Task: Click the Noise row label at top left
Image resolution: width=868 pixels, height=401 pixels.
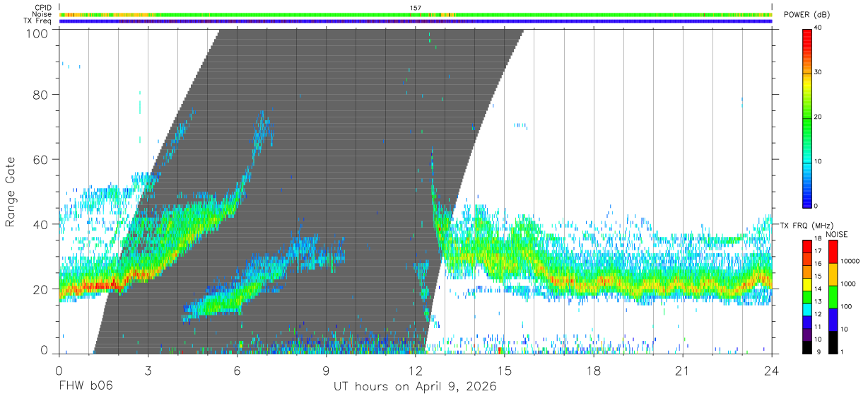Action: (42, 14)
